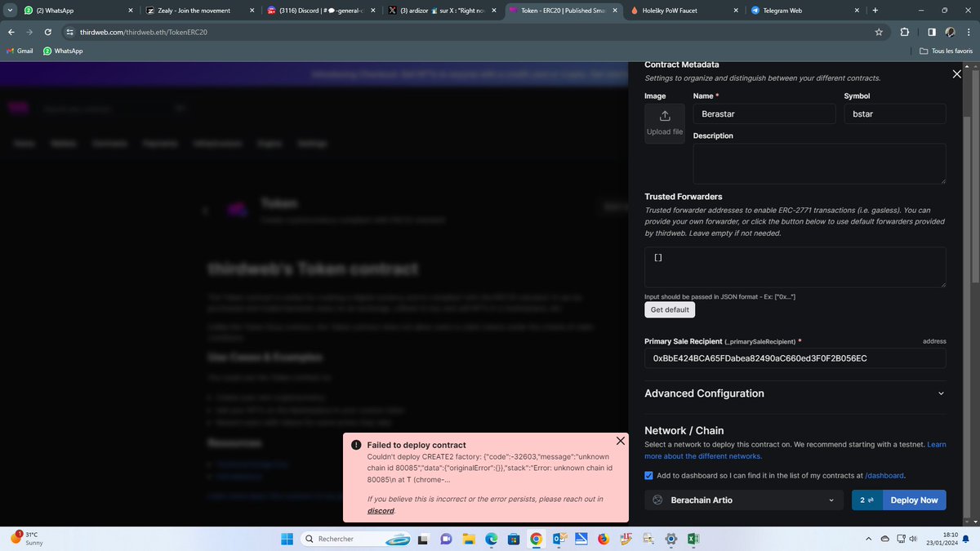Open Excel from the taskbar
This screenshot has width=980, height=551.
[x=693, y=539]
